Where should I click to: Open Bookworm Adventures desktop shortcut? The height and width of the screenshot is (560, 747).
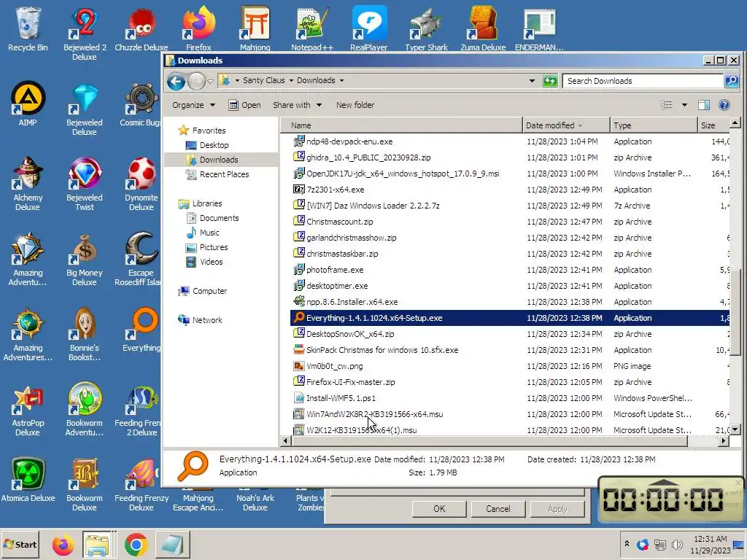85,410
